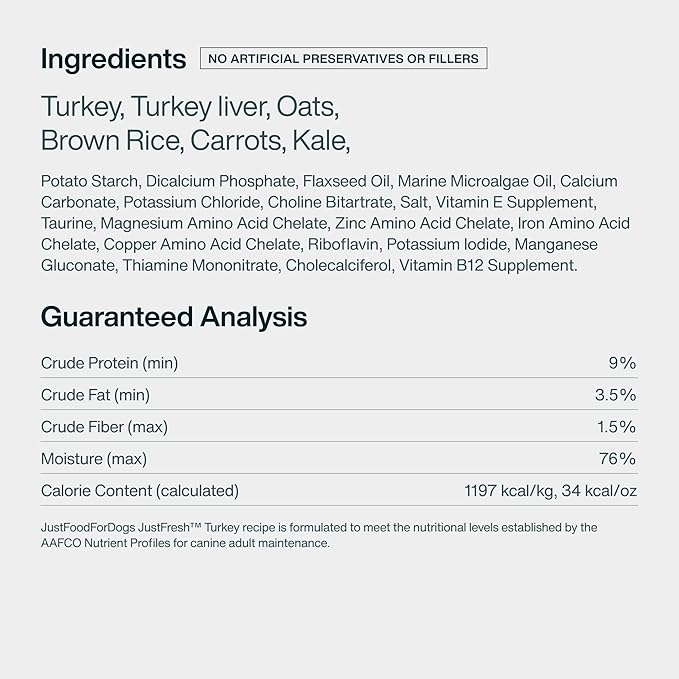Select the Calorie Content (calculated) label

click(x=140, y=491)
